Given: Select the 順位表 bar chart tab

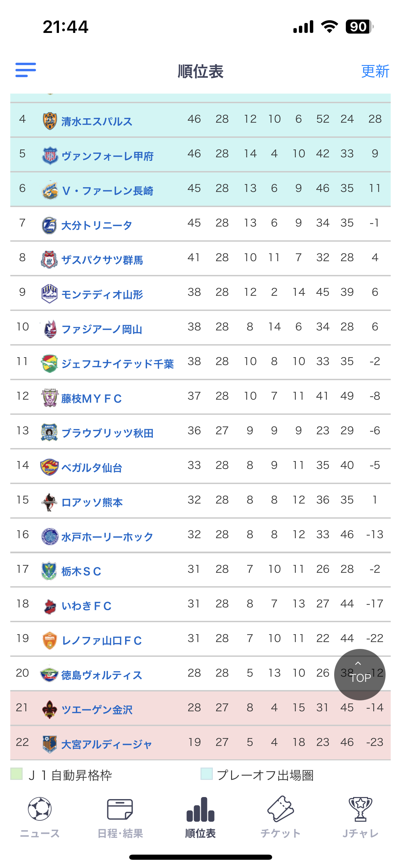Looking at the screenshot, I should tap(200, 818).
